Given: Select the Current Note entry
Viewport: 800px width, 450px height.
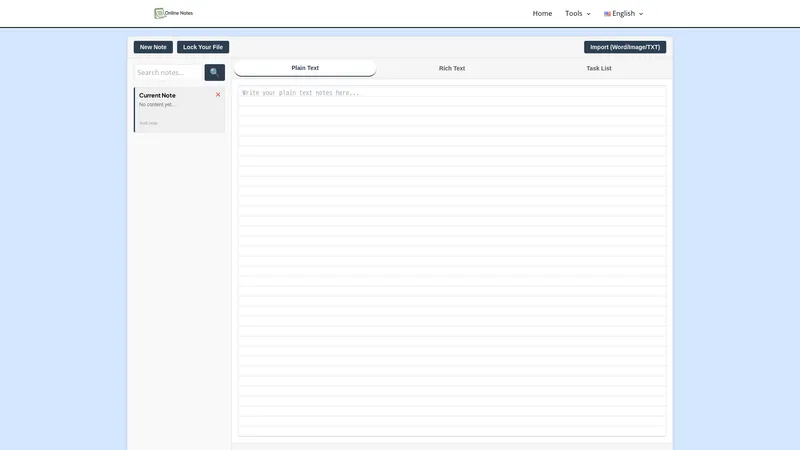Looking at the screenshot, I should pos(180,110).
